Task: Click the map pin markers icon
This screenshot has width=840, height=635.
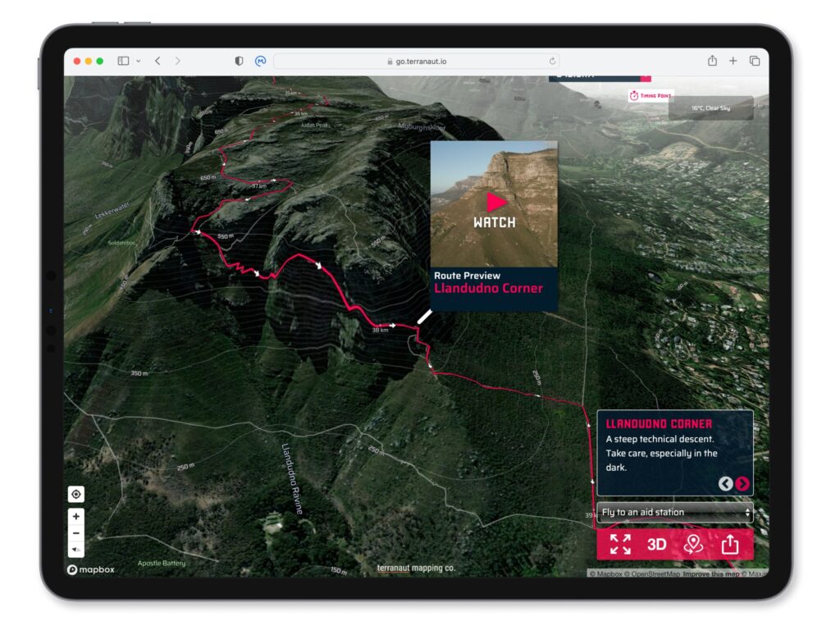Action: [x=693, y=545]
